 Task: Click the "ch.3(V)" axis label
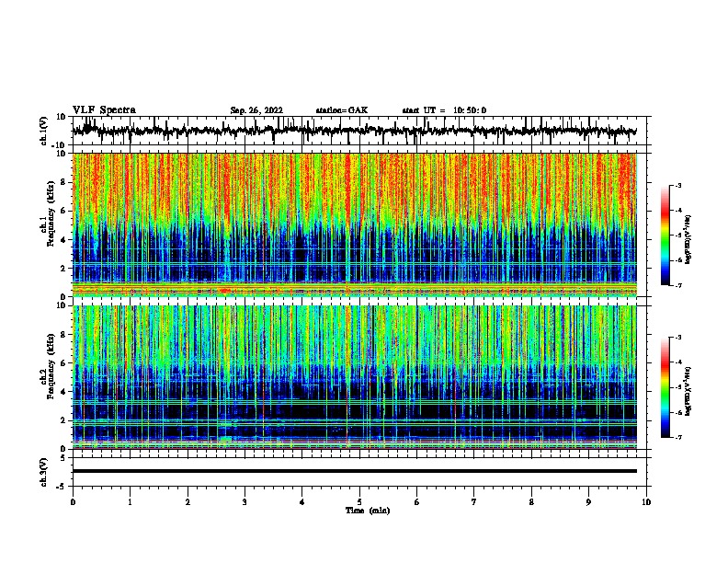tap(44, 472)
